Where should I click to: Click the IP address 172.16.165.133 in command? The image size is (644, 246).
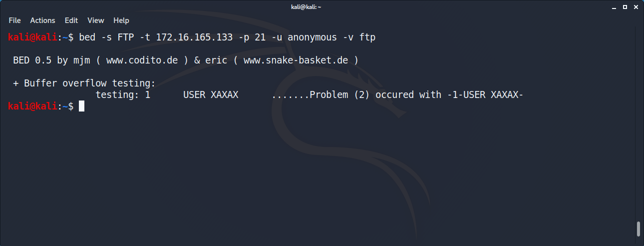pyautogui.click(x=194, y=37)
